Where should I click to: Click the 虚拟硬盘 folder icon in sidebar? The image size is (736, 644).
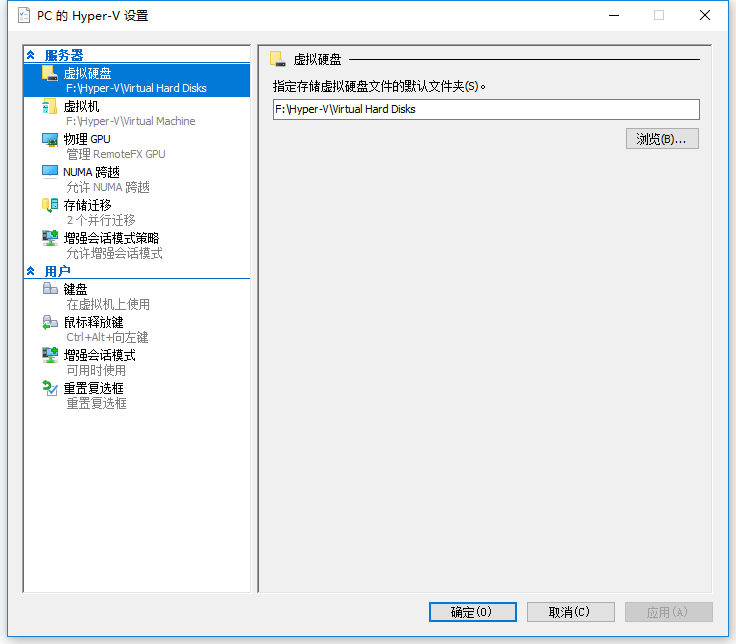50,73
